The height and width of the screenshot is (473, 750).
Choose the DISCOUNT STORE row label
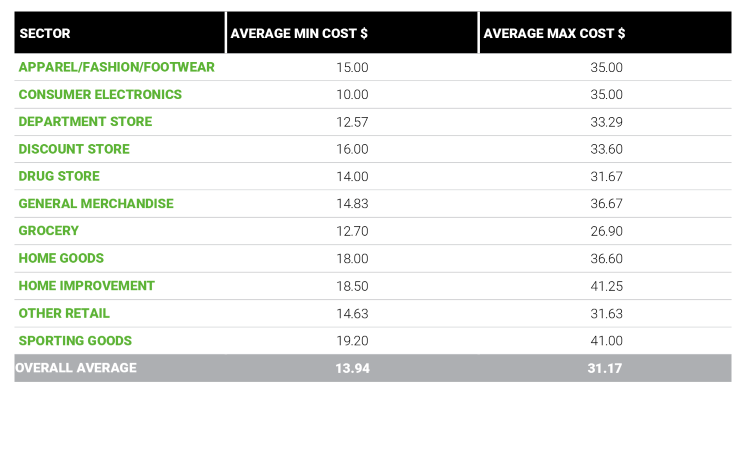[74, 149]
